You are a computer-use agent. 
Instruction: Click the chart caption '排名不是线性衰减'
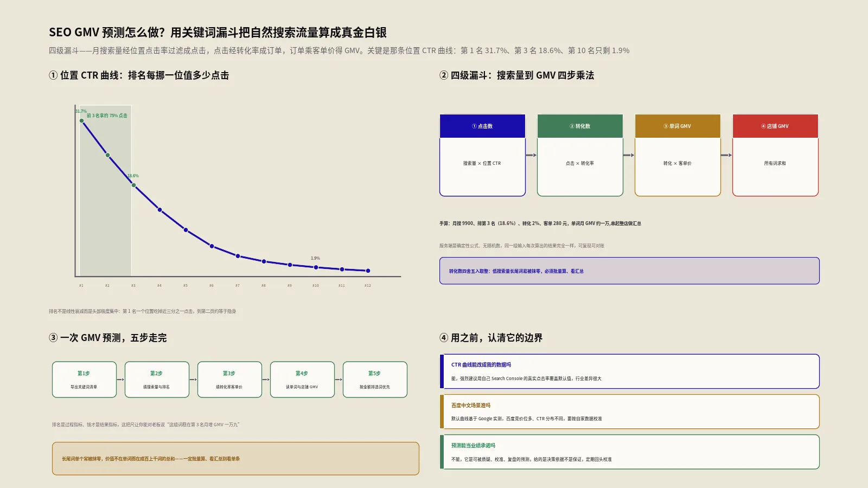[142, 311]
